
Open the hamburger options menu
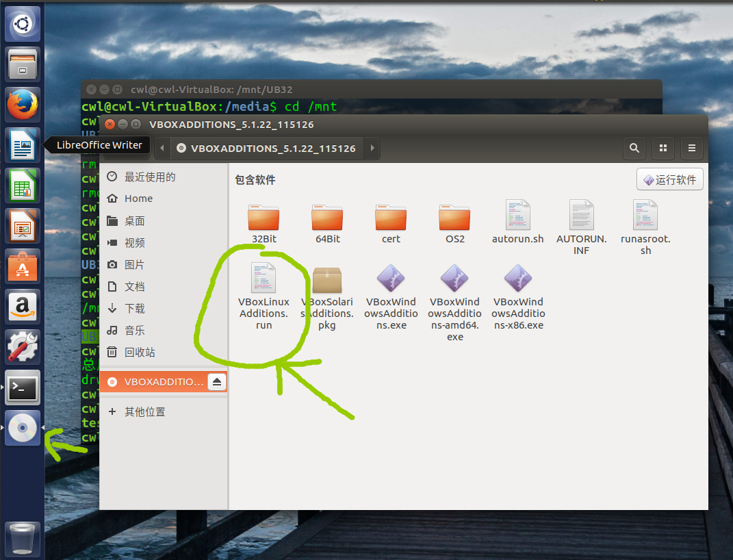692,148
